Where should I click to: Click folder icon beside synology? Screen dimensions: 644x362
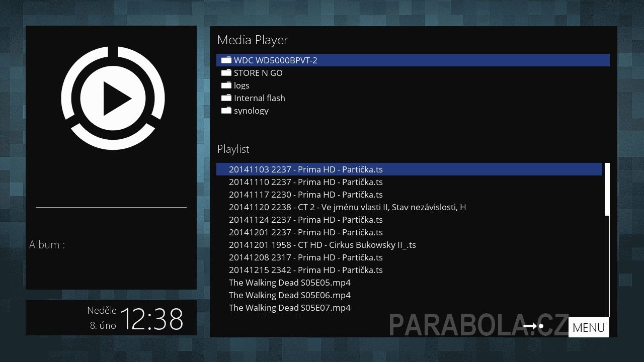[x=226, y=110]
